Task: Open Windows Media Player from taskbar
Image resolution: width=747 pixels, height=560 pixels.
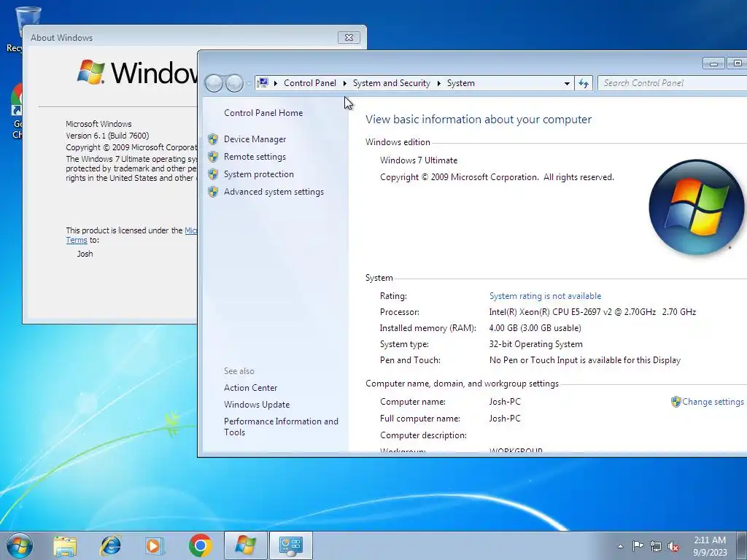Action: tap(155, 546)
